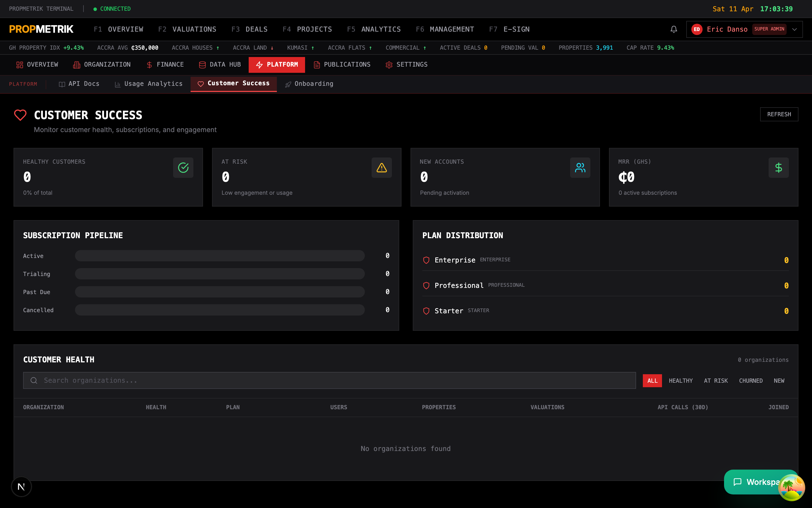The height and width of the screenshot is (508, 812).
Task: Sort by the API CALLS (30D) column
Action: [x=683, y=407]
